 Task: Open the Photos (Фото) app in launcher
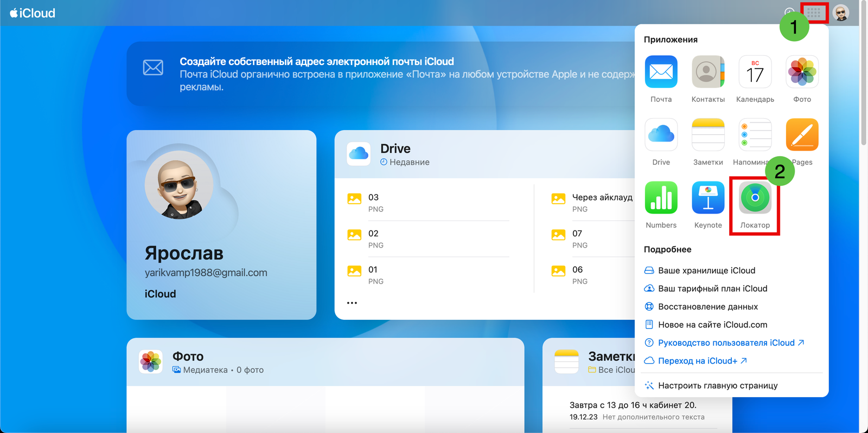(802, 72)
